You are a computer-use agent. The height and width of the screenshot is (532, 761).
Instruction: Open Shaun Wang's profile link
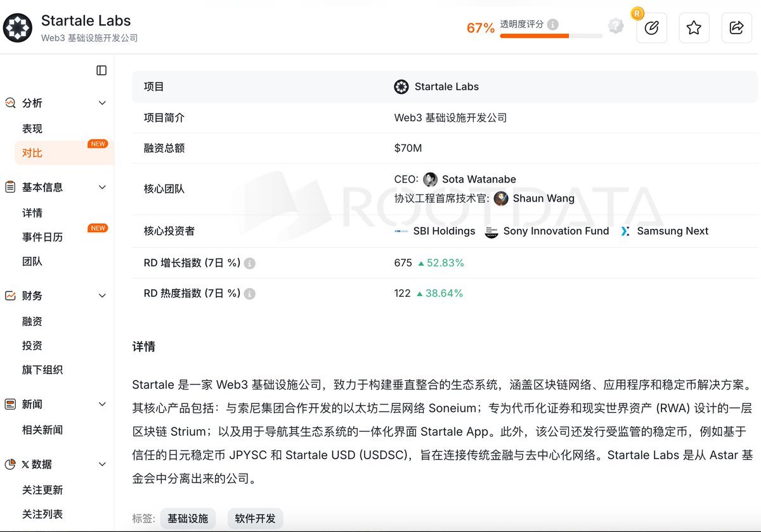click(543, 198)
